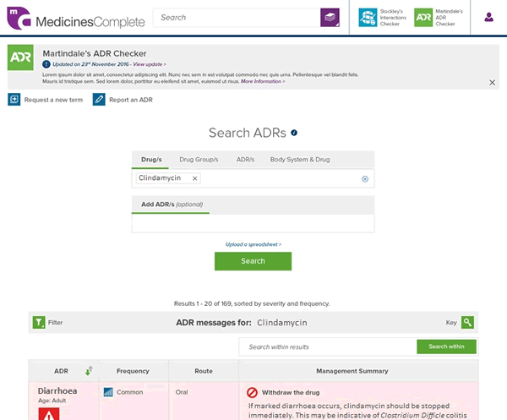Image resolution: width=507 pixels, height=420 pixels.
Task: Click the Withdraw the drug heading
Action: (x=291, y=392)
